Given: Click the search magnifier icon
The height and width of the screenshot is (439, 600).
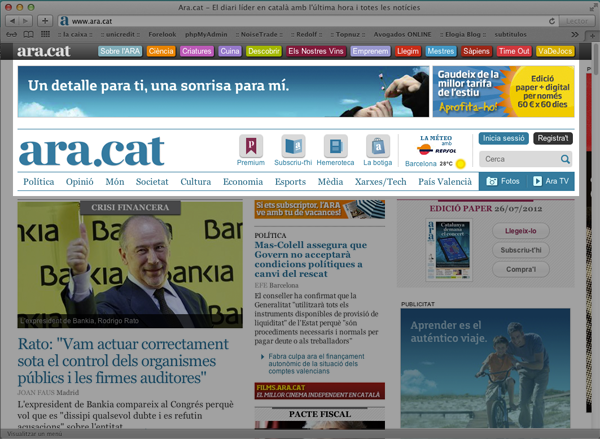Looking at the screenshot, I should pos(565,159).
